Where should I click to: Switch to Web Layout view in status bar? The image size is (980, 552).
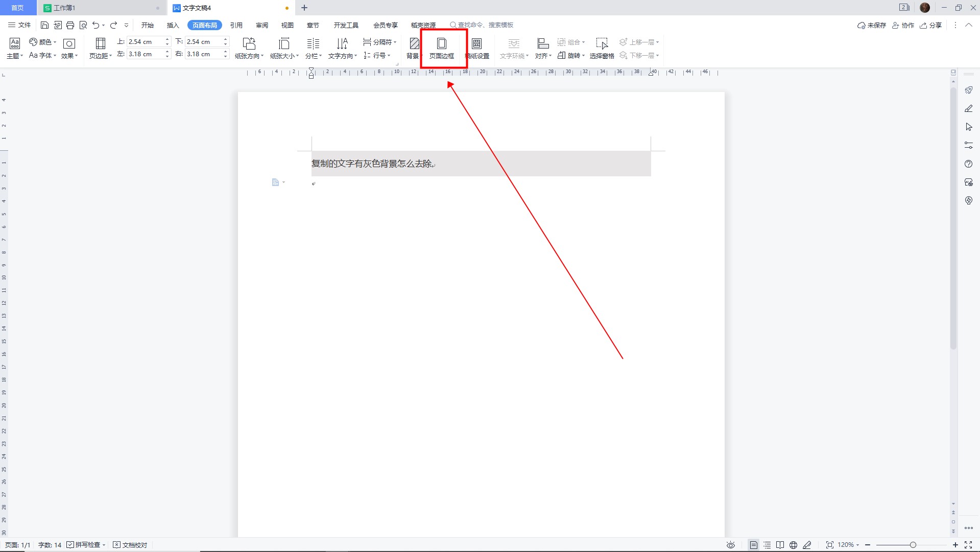click(793, 545)
